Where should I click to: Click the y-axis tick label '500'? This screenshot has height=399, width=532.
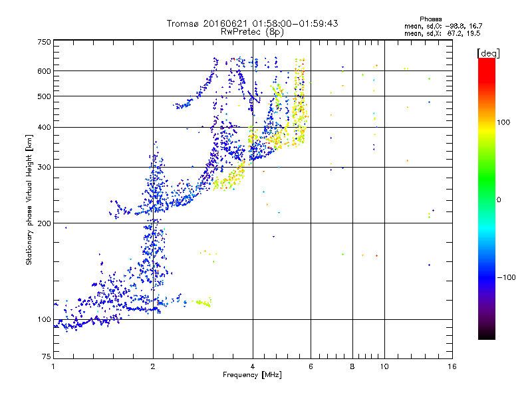(44, 96)
